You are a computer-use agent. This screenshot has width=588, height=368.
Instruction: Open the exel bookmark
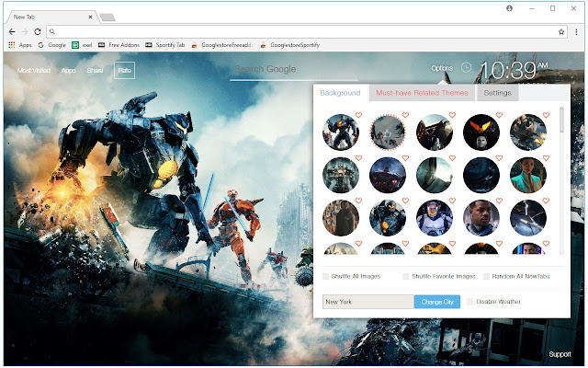(82, 45)
